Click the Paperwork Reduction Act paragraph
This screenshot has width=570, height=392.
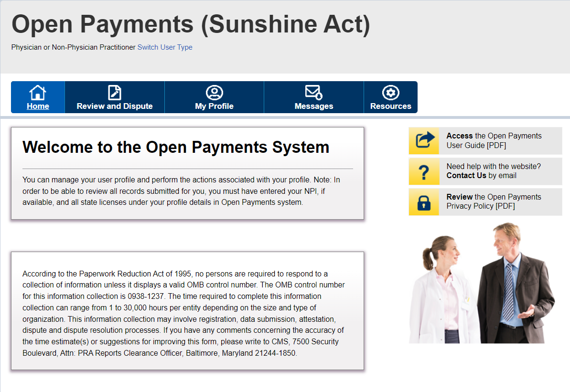click(x=183, y=313)
